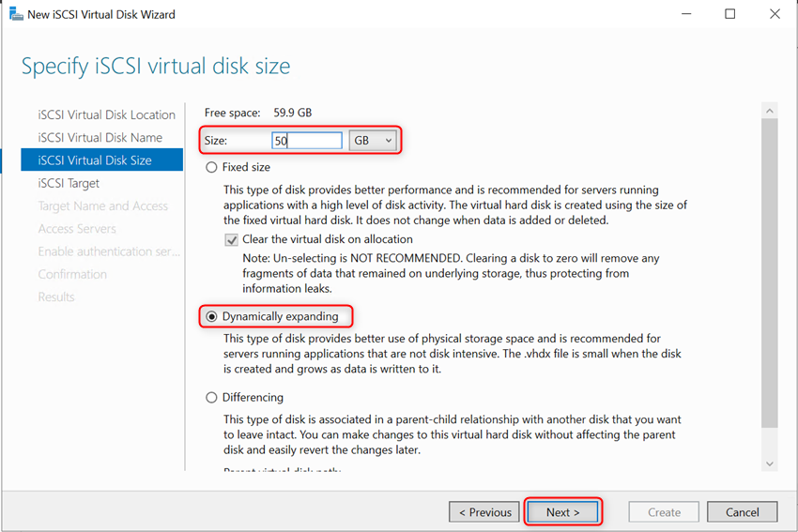Minimize the wizard window
The image size is (798, 532).
[686, 14]
